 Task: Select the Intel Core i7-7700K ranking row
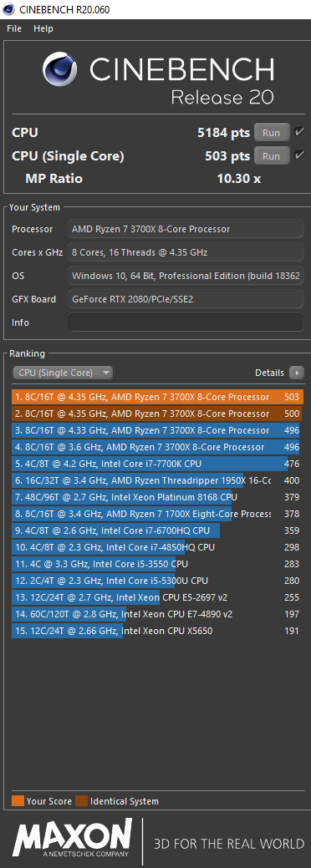coord(157,464)
